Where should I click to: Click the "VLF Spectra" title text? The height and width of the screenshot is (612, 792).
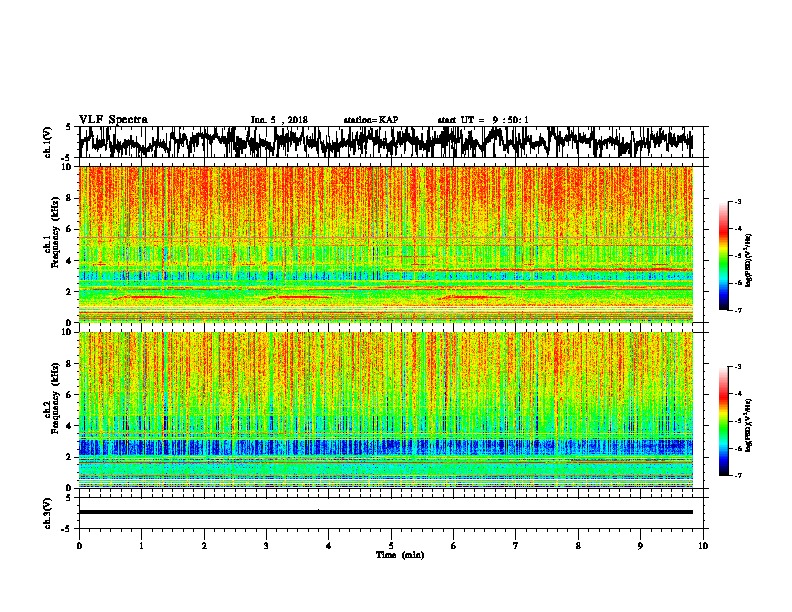(x=113, y=120)
